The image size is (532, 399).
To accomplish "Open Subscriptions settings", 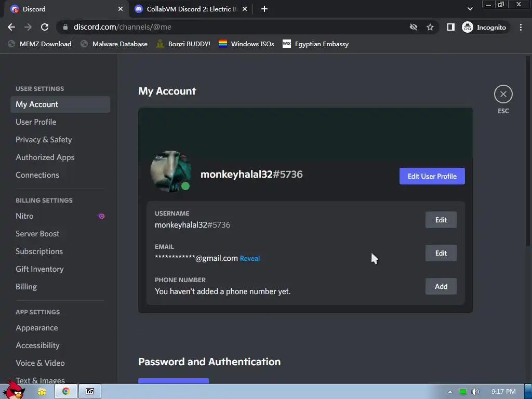I will (x=60, y=251).
